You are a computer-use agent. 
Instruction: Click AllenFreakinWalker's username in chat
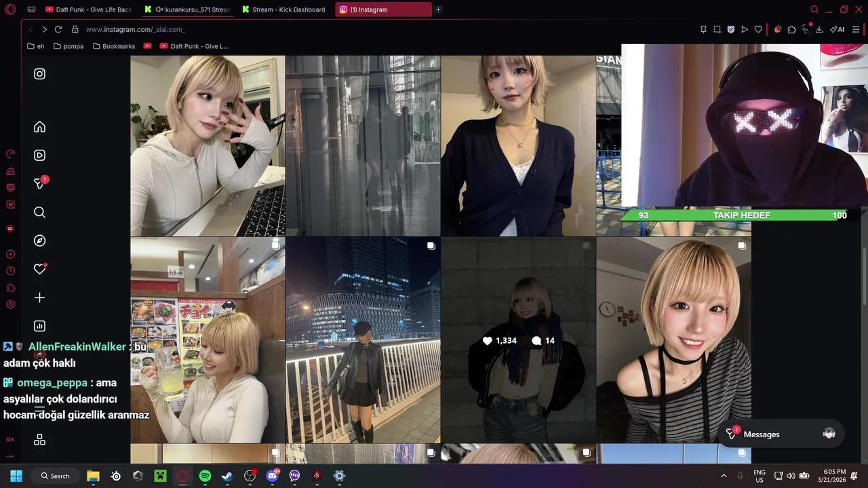tap(76, 346)
